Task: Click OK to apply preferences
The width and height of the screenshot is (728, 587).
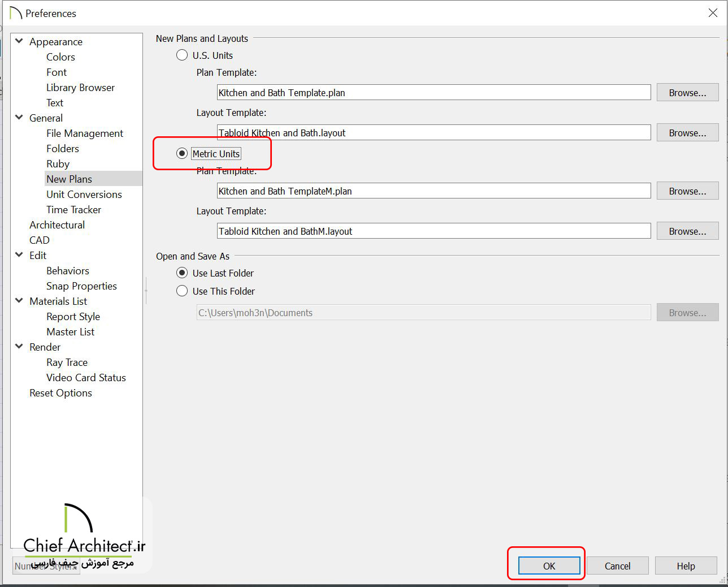Action: coord(549,566)
